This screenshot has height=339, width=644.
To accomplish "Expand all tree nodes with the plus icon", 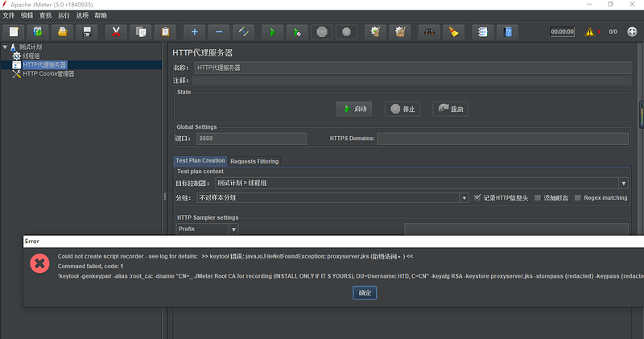I will click(x=194, y=31).
